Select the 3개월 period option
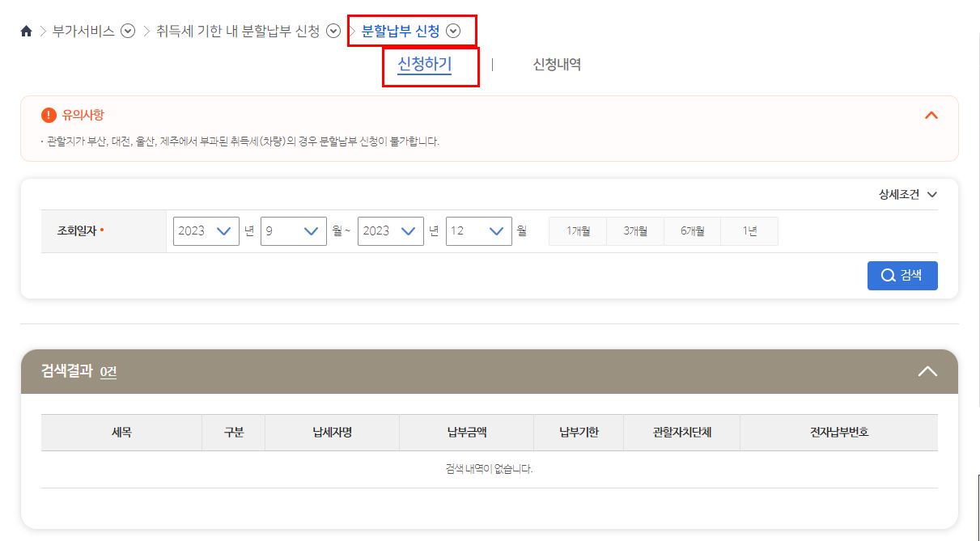Viewport: 980px width, 541px height. (x=634, y=230)
